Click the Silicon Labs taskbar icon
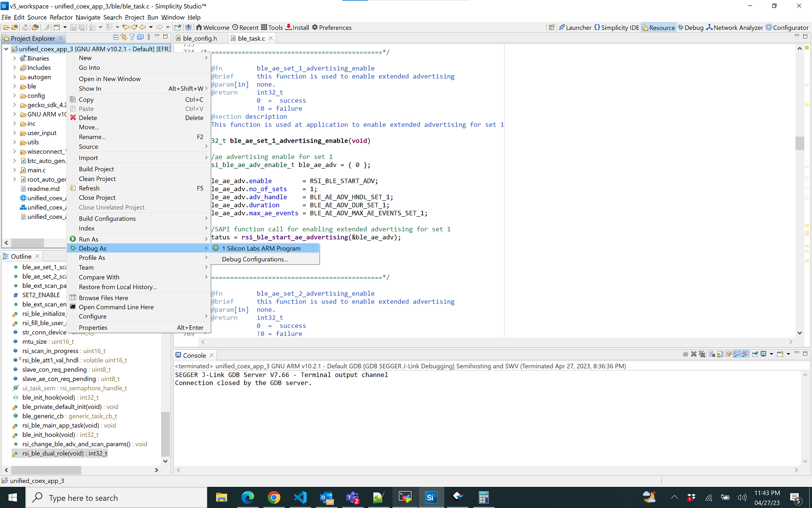 [x=431, y=497]
